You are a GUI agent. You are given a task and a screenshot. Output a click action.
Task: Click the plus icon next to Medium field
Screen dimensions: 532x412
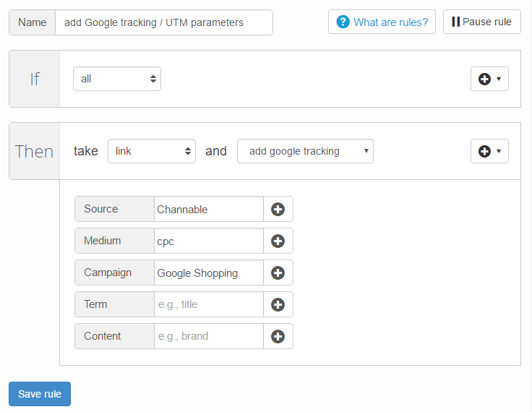tap(278, 241)
